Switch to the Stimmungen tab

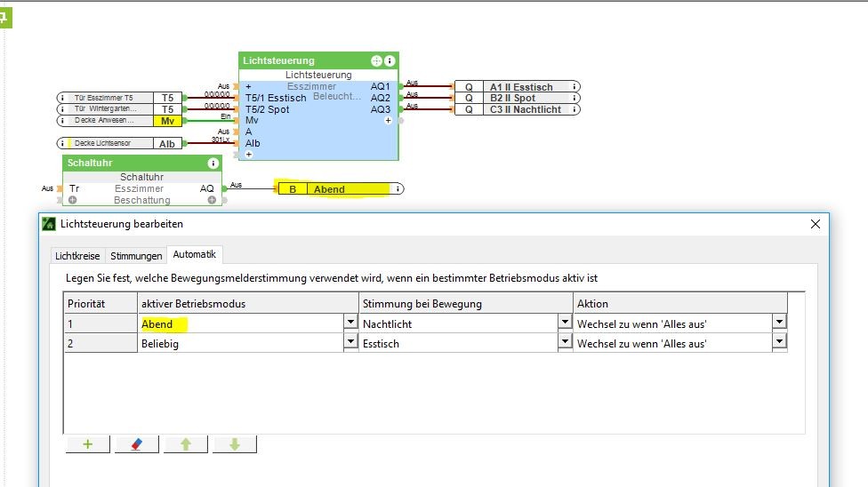(x=136, y=256)
